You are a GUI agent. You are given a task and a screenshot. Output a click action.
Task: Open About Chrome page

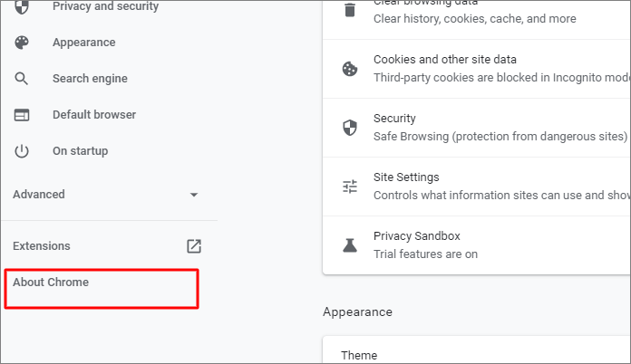coord(51,283)
